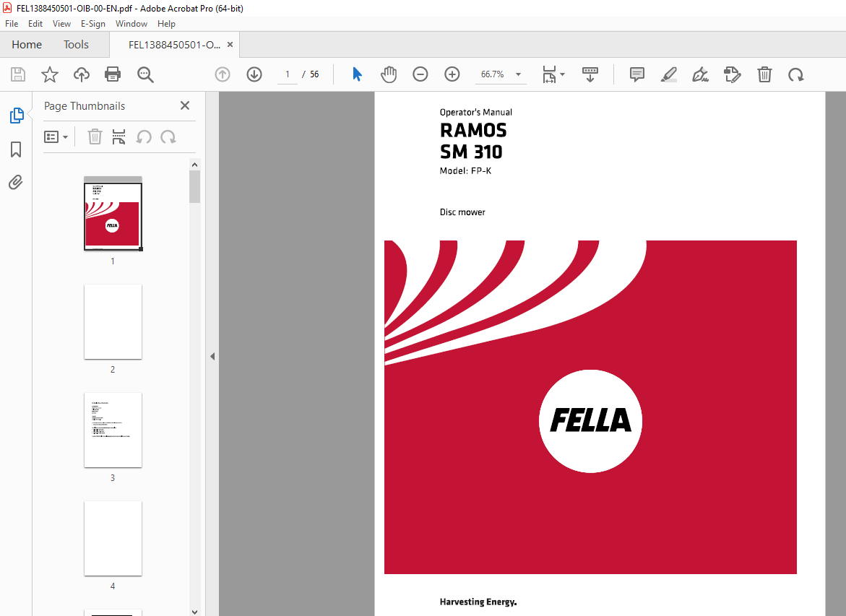The height and width of the screenshot is (616, 846).
Task: Select page 4 thumbnail
Action: (113, 539)
